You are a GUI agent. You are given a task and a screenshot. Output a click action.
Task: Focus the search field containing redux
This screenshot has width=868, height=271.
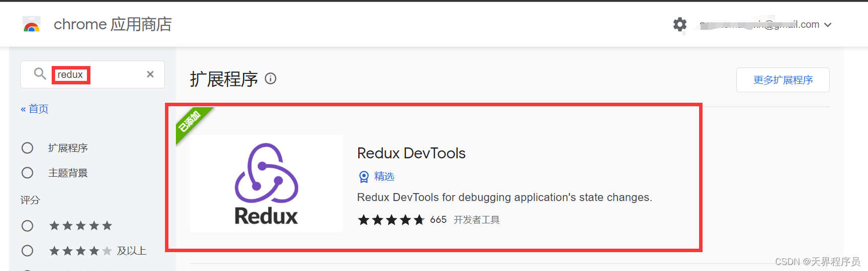click(92, 74)
